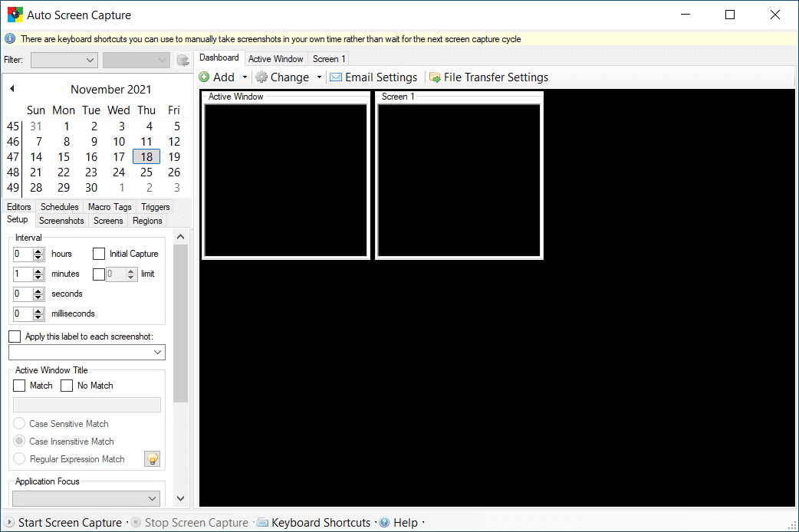Screen dimensions: 799x532
Task: Click the November 2021 month header
Action: coord(111,89)
